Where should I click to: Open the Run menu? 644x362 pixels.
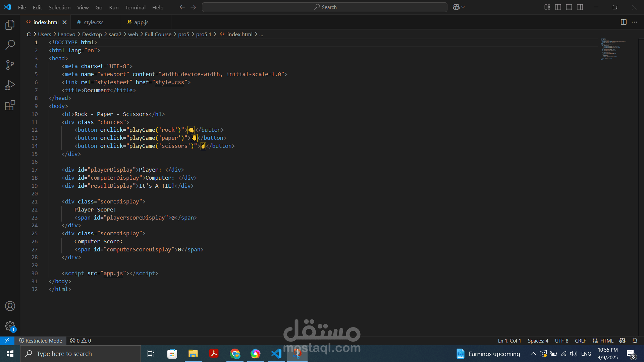tap(114, 7)
